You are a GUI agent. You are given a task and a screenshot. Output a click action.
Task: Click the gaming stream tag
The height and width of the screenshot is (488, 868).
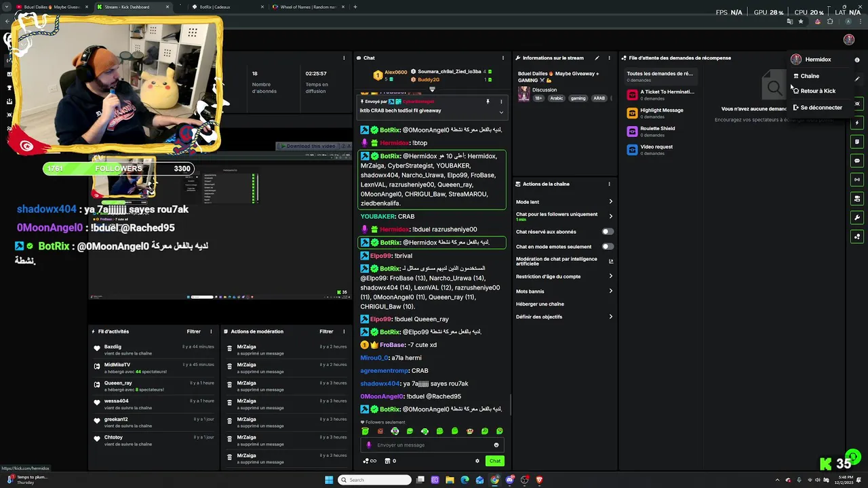578,98
